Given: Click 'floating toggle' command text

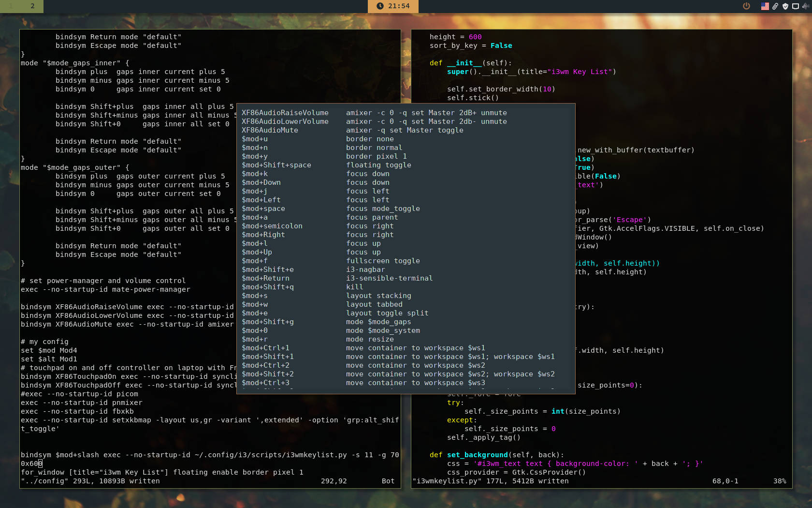Looking at the screenshot, I should click(378, 165).
